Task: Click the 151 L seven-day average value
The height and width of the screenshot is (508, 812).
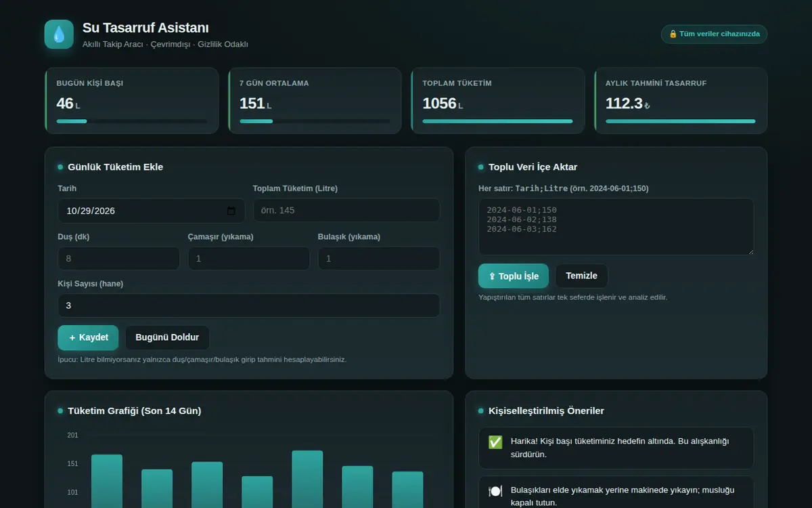Action: (256, 104)
